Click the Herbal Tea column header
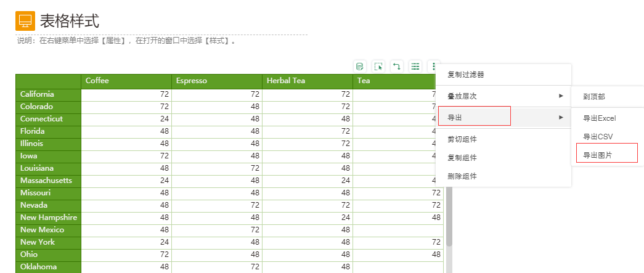Image resolution: width=644 pixels, height=273 pixels. point(286,81)
